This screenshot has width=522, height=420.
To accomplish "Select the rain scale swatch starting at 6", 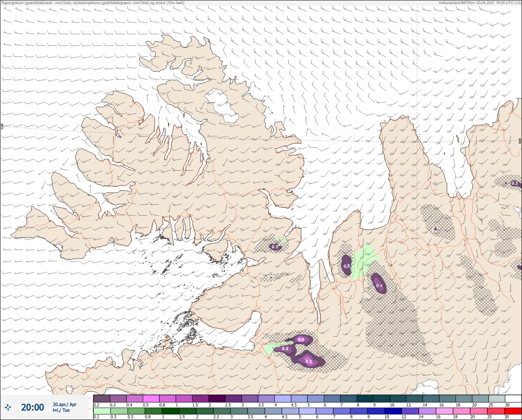I will [x=325, y=411].
